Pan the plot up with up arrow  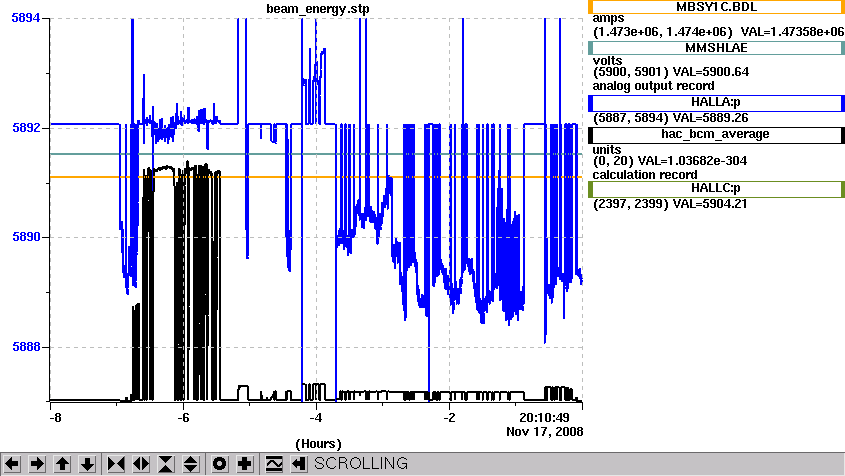(x=62, y=464)
